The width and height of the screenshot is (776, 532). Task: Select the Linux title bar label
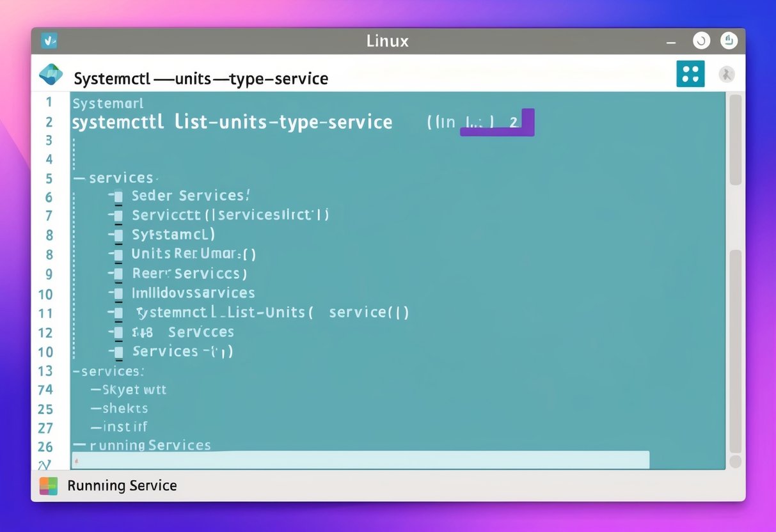click(387, 40)
